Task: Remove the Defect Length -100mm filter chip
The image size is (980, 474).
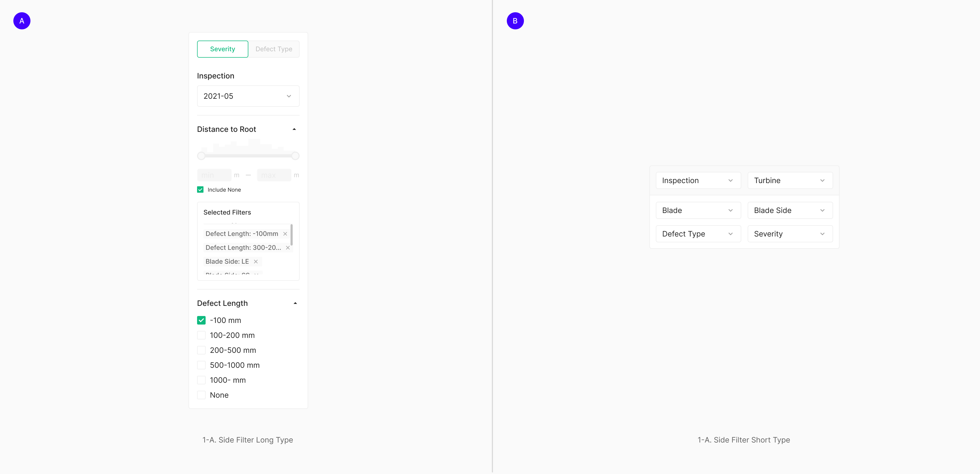Action: coord(285,234)
